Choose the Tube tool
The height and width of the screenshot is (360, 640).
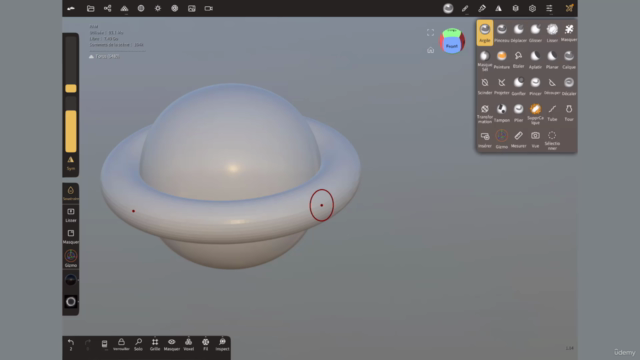pyautogui.click(x=552, y=113)
